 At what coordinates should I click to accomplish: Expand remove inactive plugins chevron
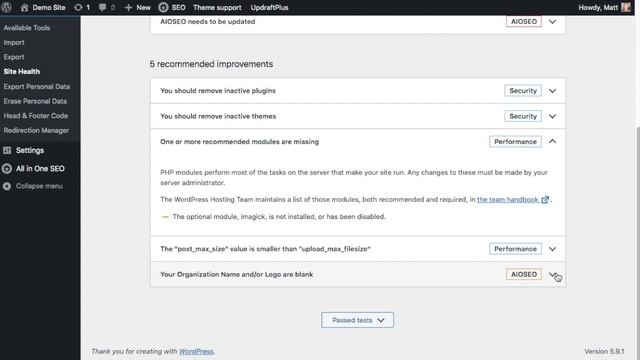[x=552, y=91]
